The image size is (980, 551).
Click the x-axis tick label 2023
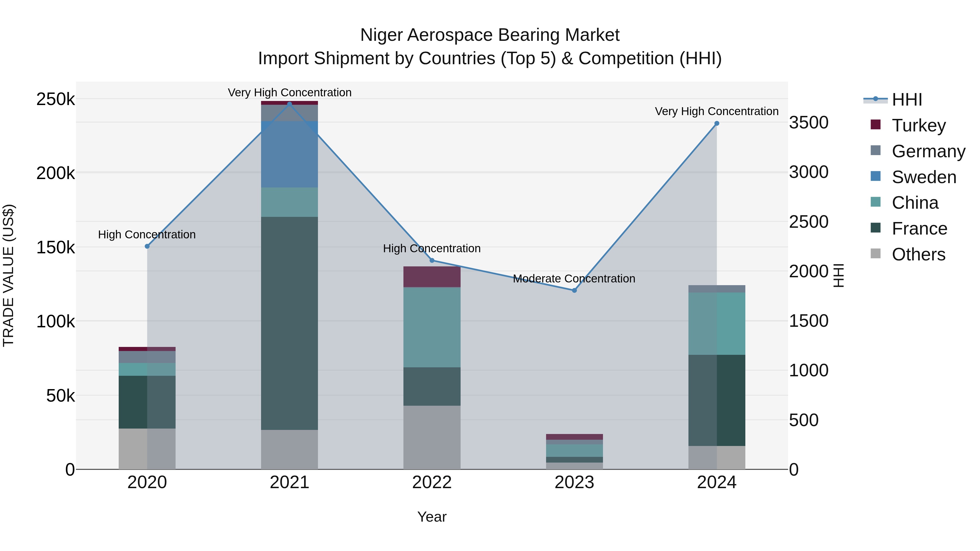574,482
